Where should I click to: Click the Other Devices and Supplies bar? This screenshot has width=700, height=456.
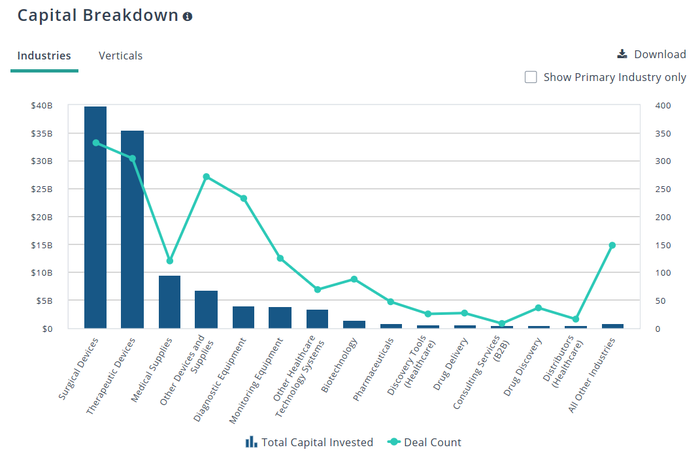[206, 310]
